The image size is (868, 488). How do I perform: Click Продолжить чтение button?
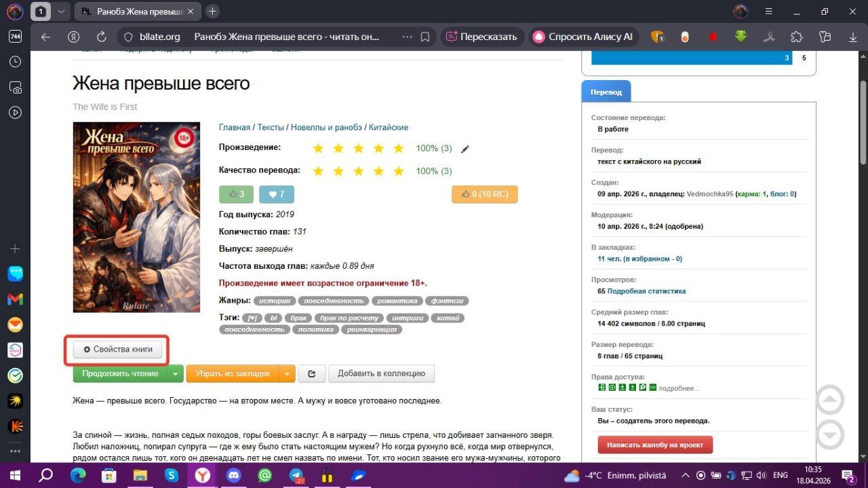[120, 373]
